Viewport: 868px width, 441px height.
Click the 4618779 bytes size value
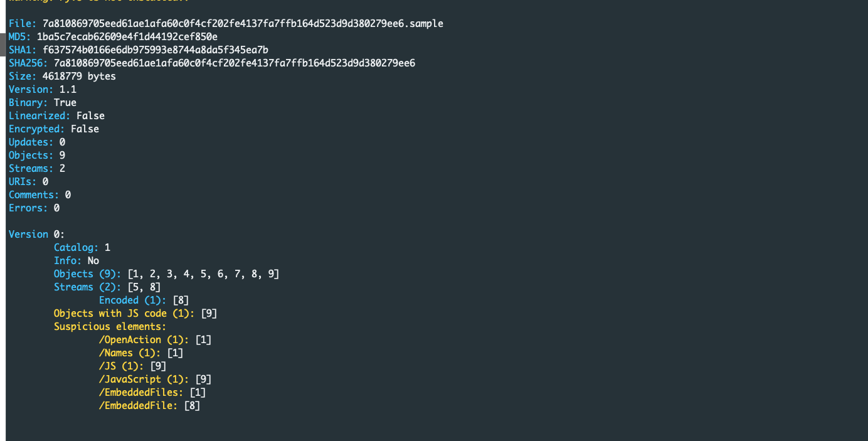click(x=79, y=77)
